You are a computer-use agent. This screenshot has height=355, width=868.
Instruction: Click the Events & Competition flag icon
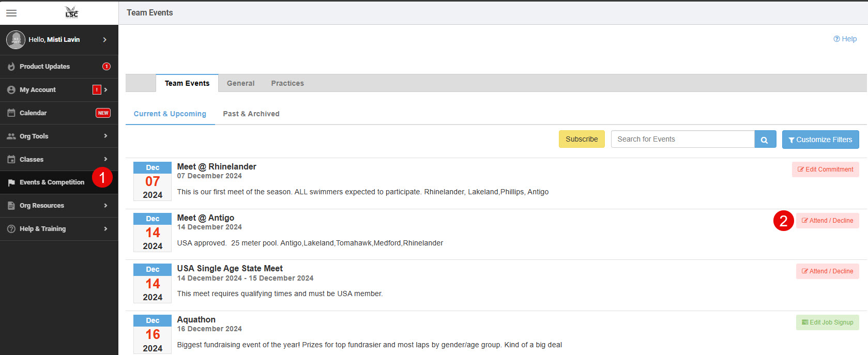[11, 182]
